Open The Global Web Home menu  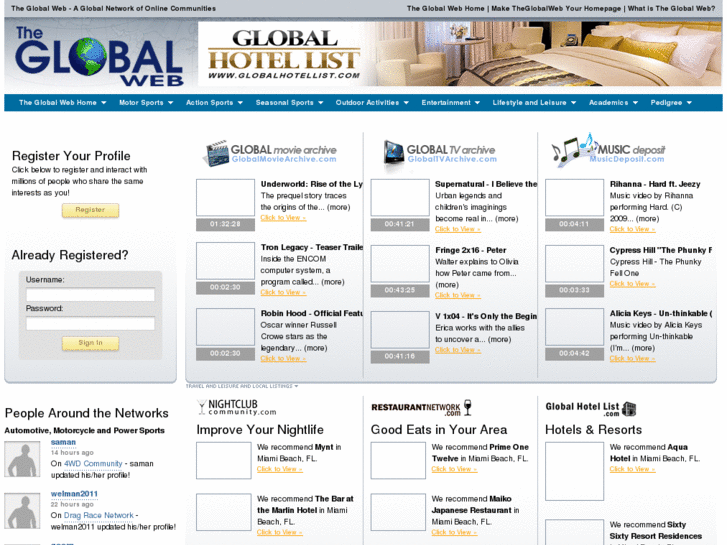[57, 103]
